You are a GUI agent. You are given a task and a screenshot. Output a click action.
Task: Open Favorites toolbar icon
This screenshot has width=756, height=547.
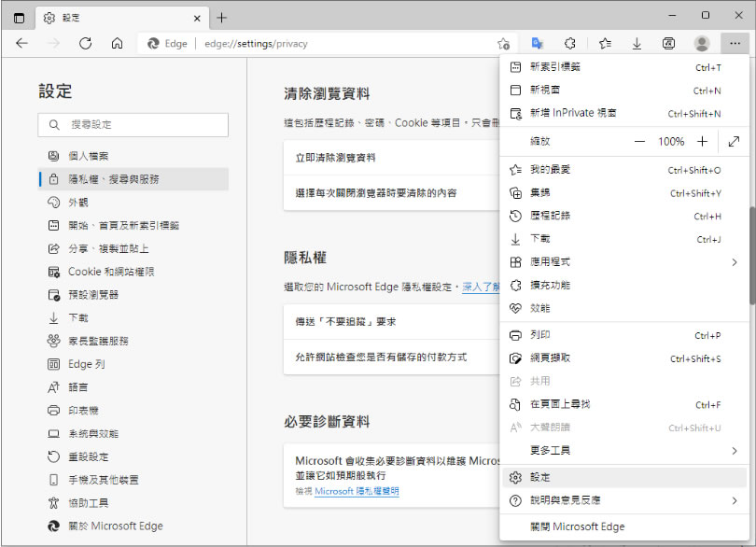tap(605, 44)
